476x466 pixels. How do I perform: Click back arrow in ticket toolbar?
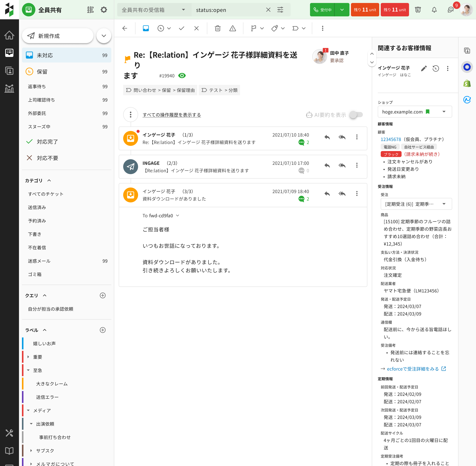point(125,28)
